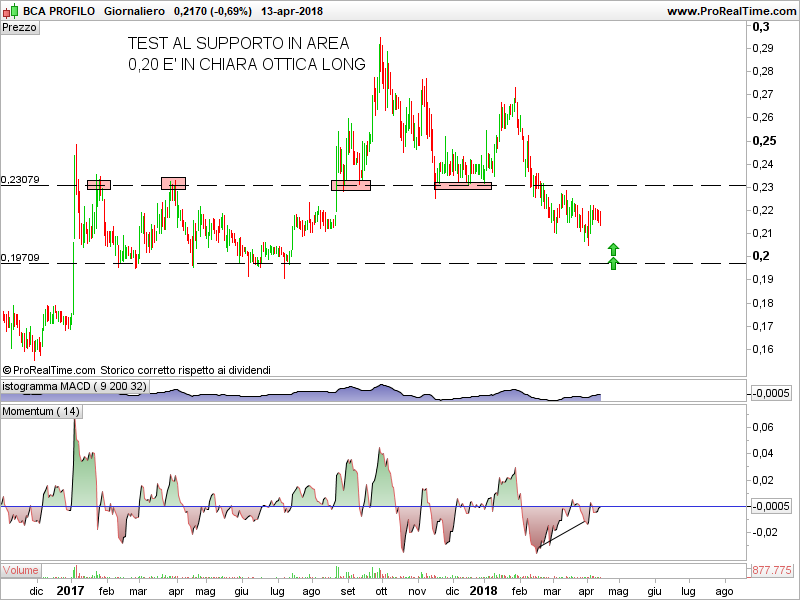Select the pink rectangle near September 2017

tap(351, 185)
